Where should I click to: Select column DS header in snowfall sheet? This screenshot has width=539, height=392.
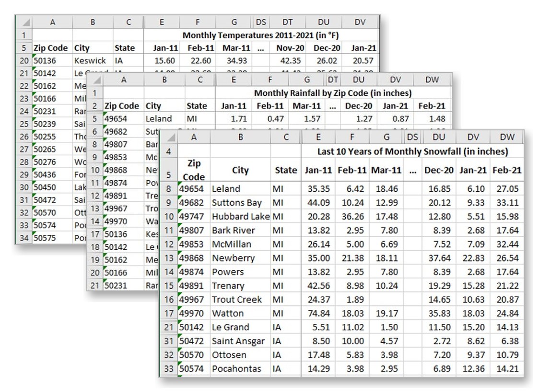point(412,138)
